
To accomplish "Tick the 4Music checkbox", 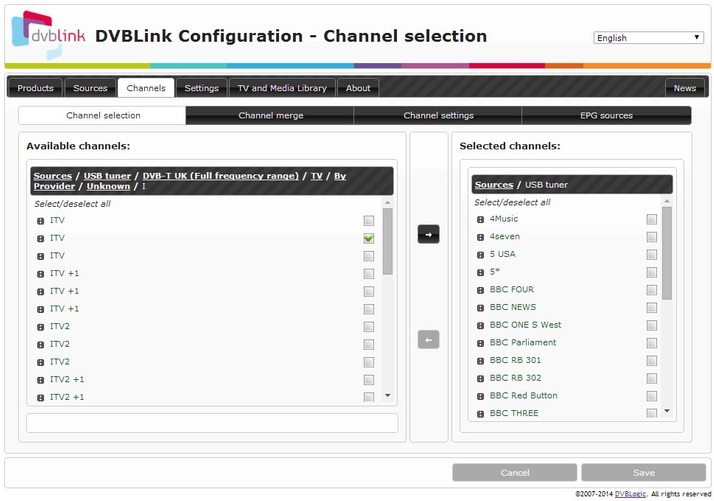I will pos(652,219).
